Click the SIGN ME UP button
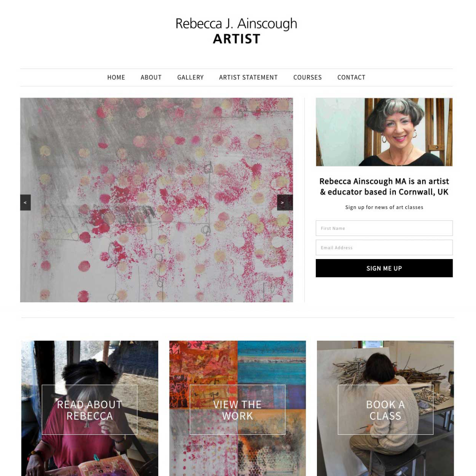Viewport: 476px width, 476px height. coord(384,268)
